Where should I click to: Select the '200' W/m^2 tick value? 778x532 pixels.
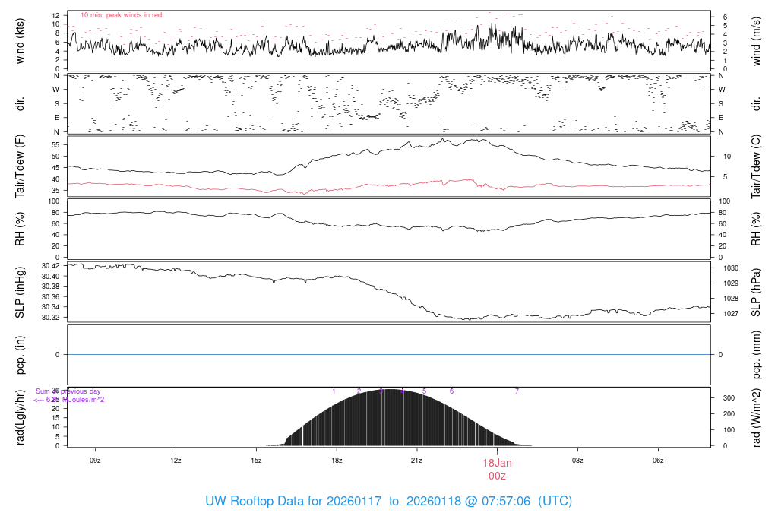click(729, 414)
